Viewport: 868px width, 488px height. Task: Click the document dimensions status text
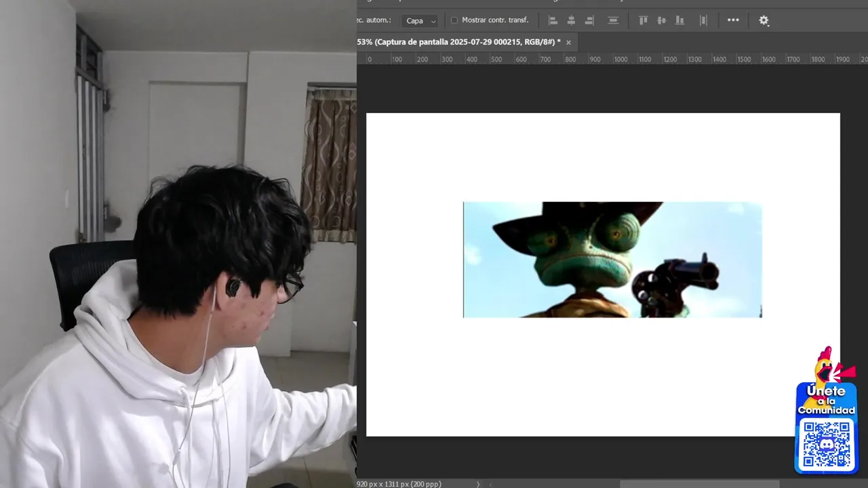pos(399,484)
